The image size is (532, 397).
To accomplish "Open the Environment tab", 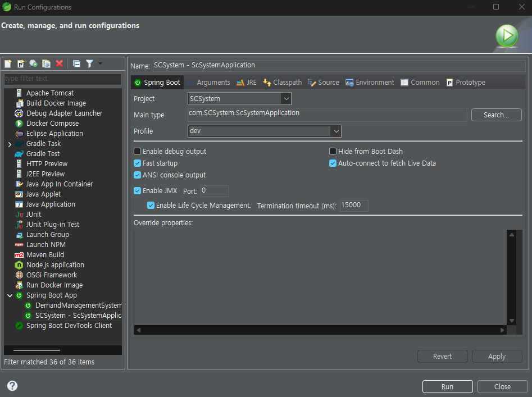I will point(370,83).
